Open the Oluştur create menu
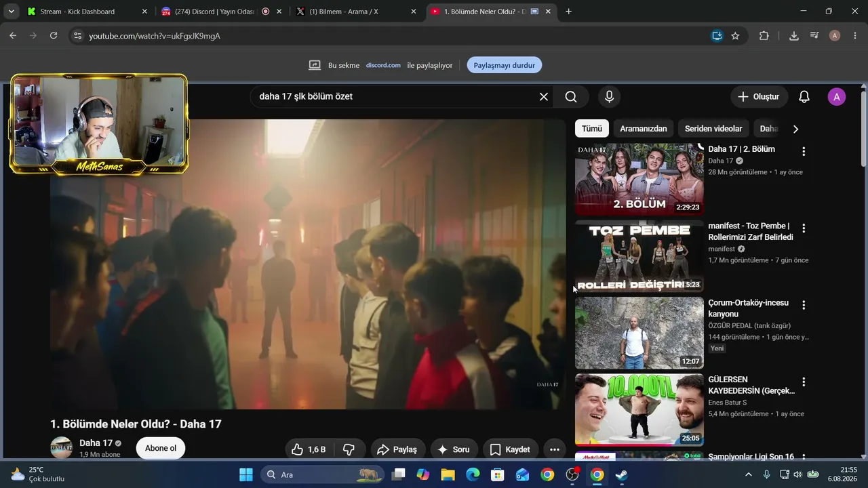This screenshot has width=868, height=488. (759, 96)
